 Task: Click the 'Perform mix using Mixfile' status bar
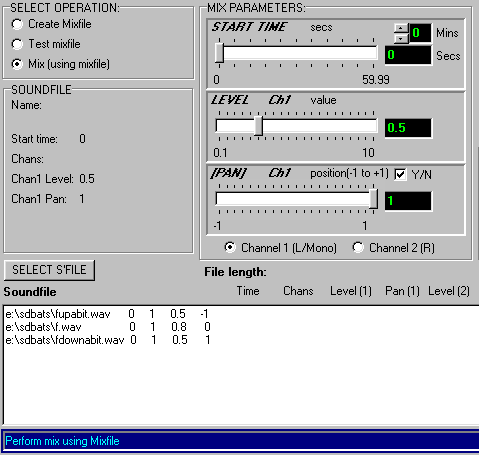point(240,441)
